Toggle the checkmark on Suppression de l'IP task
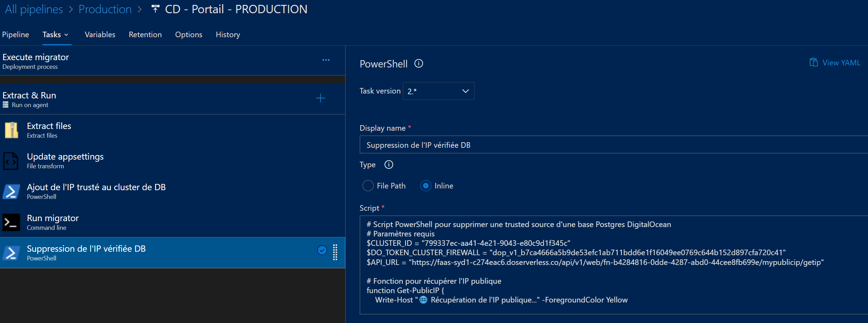 (x=322, y=250)
